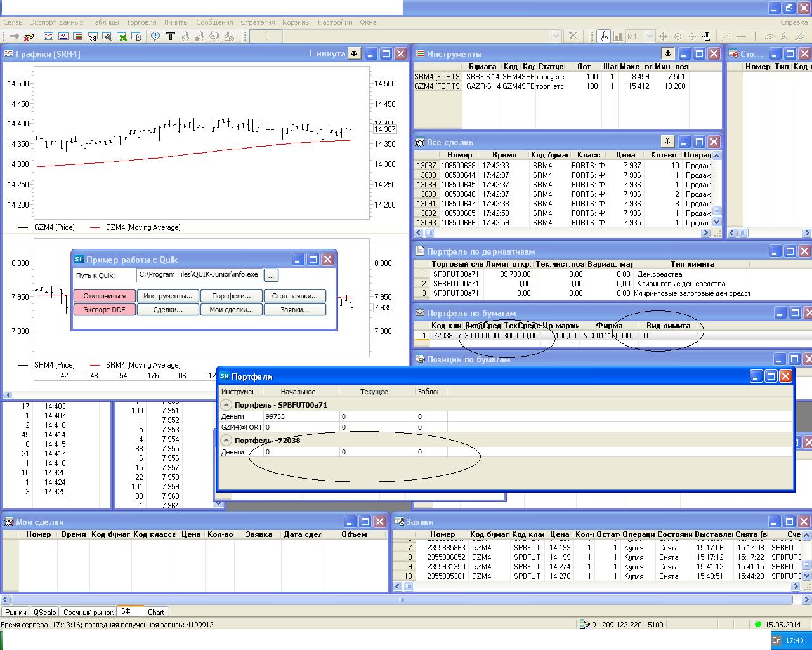Switch to the Срочный рынок tab
The height and width of the screenshot is (650, 812).
[x=88, y=612]
